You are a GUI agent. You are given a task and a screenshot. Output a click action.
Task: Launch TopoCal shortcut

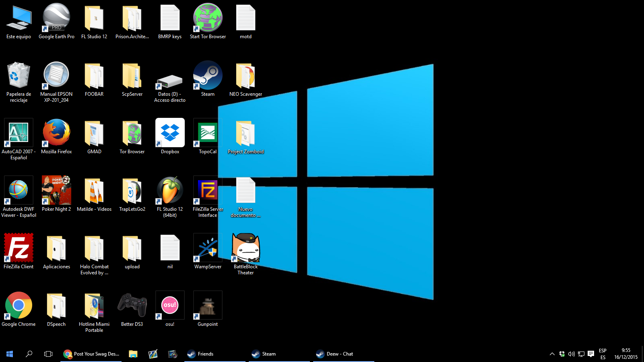coord(208,137)
